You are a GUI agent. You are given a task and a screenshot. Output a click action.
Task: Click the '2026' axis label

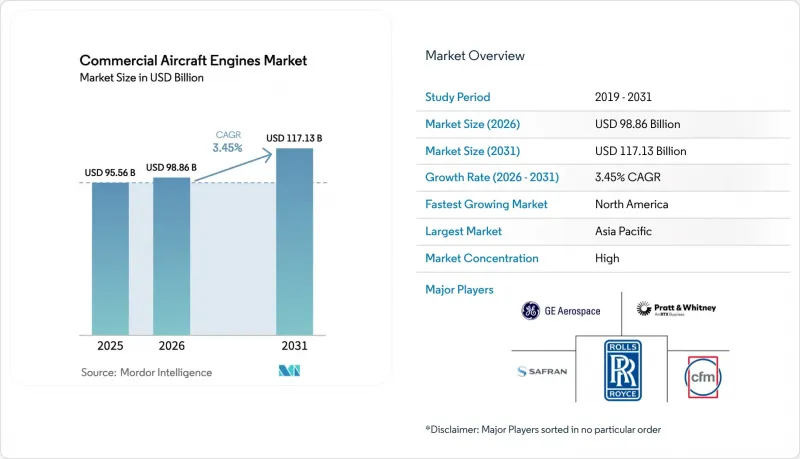coord(171,346)
